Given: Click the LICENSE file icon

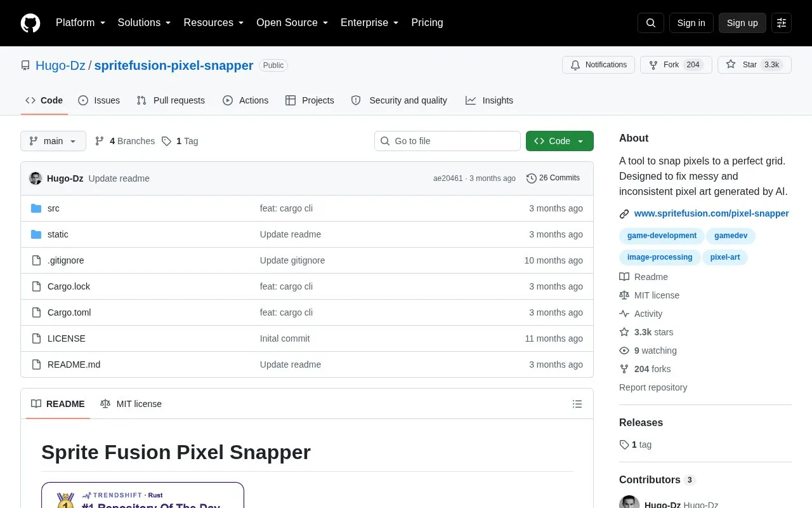Looking at the screenshot, I should 36,338.
